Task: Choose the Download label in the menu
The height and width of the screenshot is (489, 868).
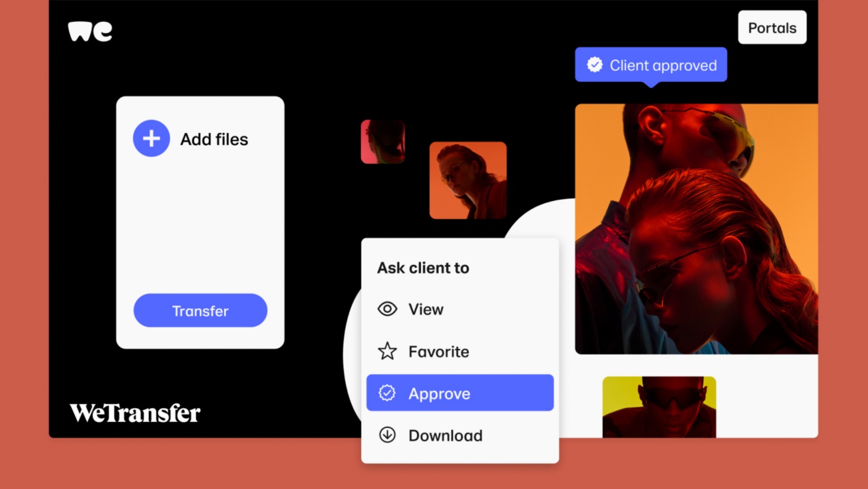Action: 445,436
